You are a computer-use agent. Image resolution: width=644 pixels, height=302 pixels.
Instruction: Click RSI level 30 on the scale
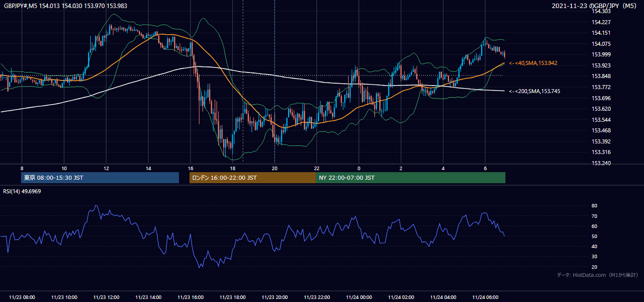click(x=594, y=256)
